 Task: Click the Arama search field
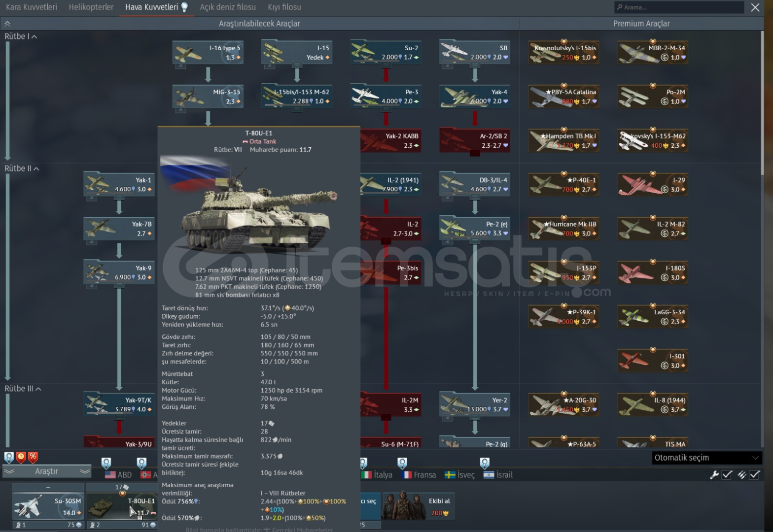click(x=679, y=7)
